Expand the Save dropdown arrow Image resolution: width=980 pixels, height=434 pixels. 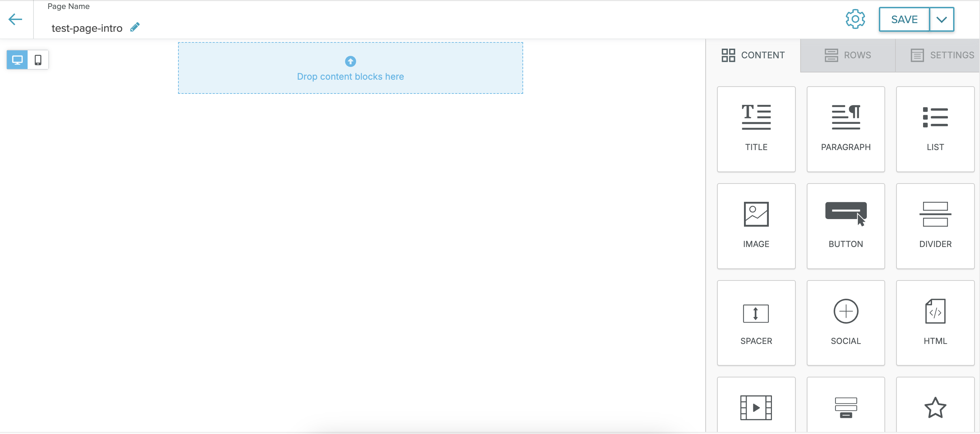click(941, 19)
